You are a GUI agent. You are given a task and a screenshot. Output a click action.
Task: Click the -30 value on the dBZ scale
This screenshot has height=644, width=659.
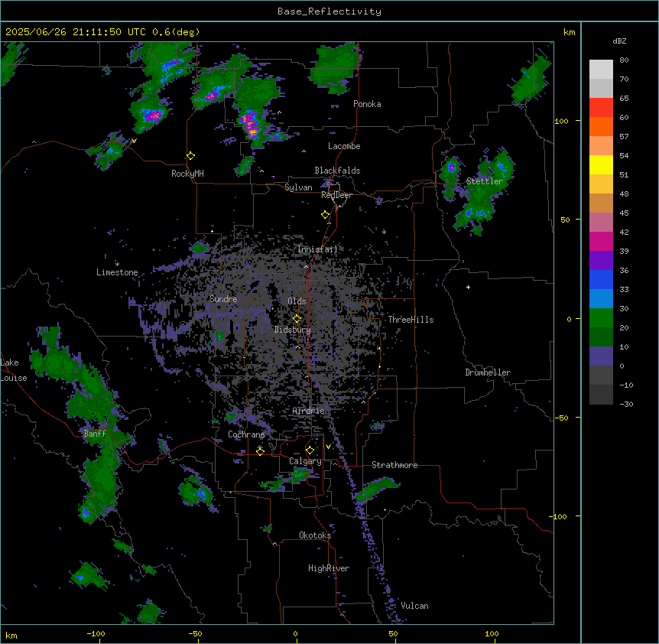point(626,404)
